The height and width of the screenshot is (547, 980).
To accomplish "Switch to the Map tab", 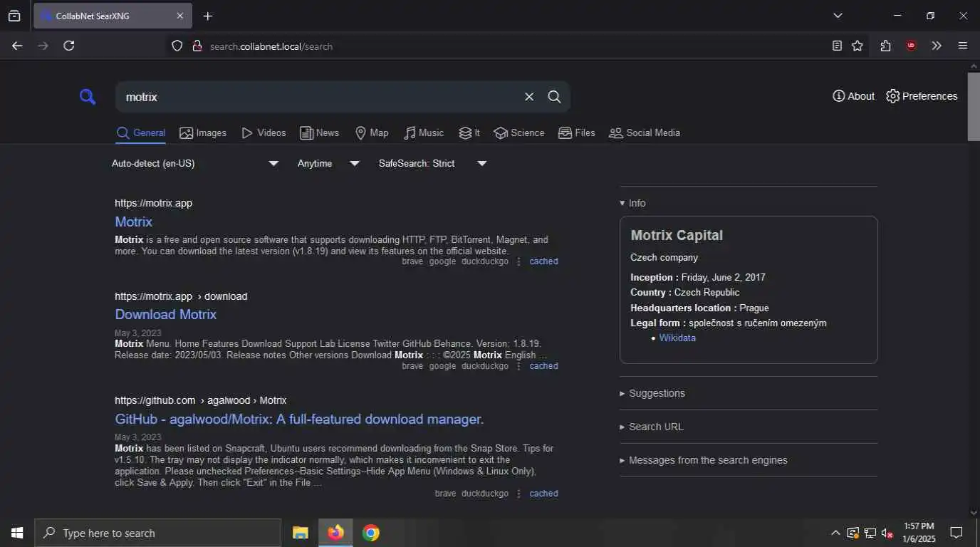I will pyautogui.click(x=372, y=133).
